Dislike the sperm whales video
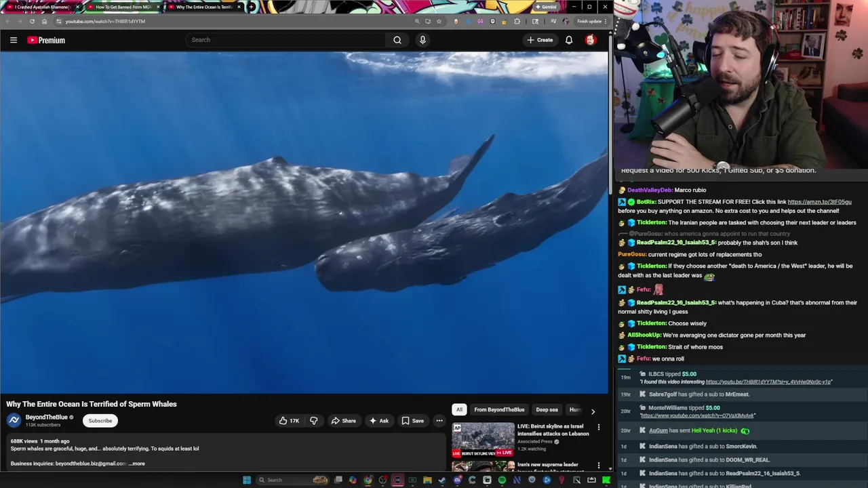 pyautogui.click(x=313, y=421)
